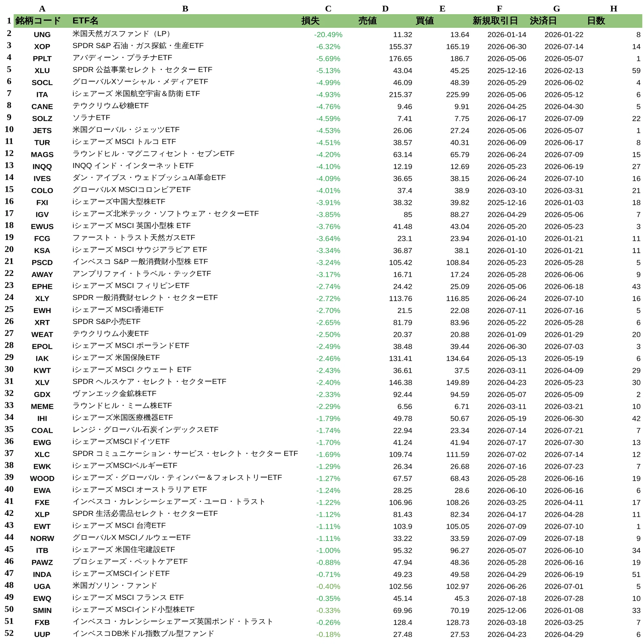Select the -20.49% loss cell

coord(328,34)
